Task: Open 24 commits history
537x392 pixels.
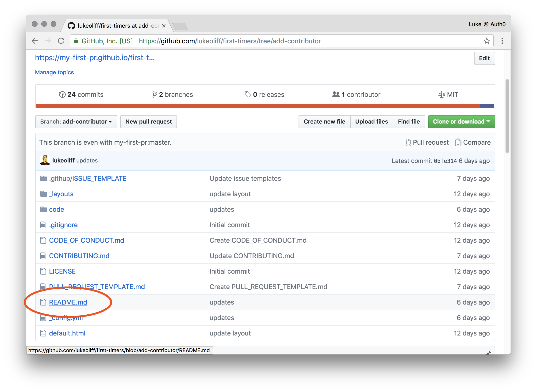Action: [x=81, y=94]
